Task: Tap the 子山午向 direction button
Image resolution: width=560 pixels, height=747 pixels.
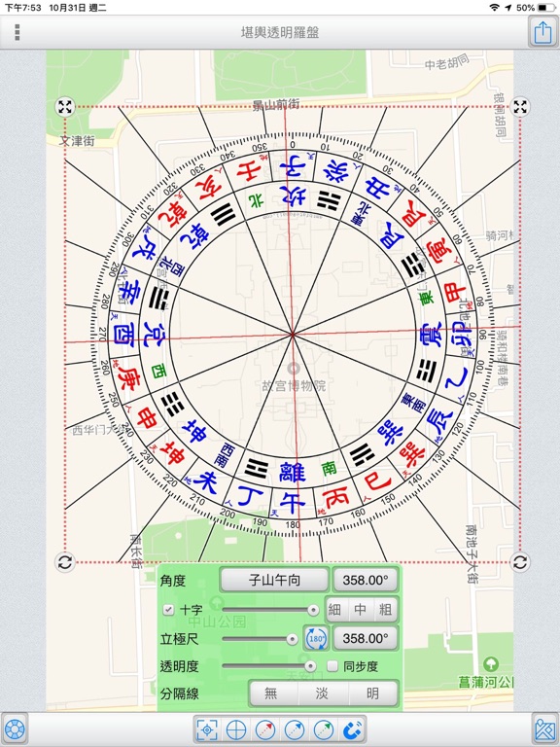Action: pyautogui.click(x=275, y=580)
